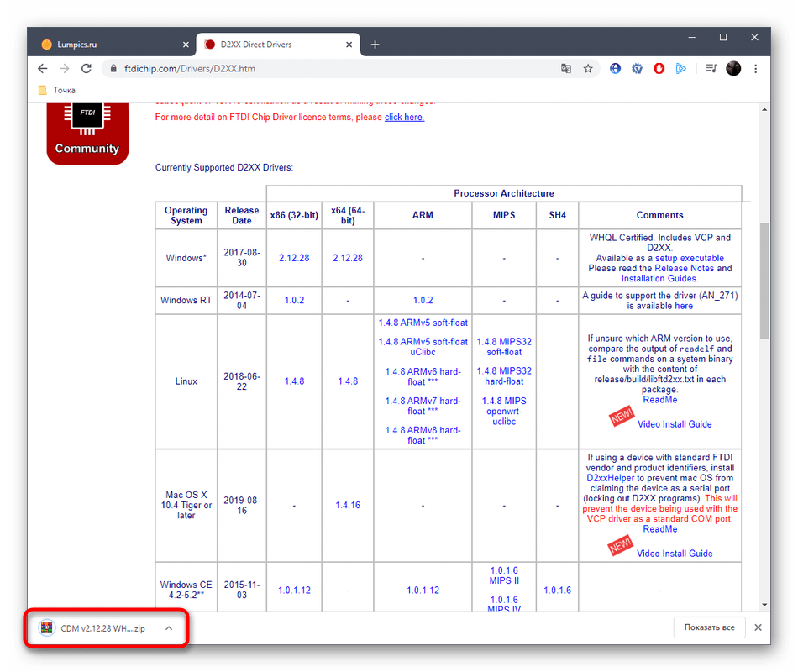The image size is (798, 672).
Task: Click the red stop-hand blocker extension icon
Action: tap(659, 69)
